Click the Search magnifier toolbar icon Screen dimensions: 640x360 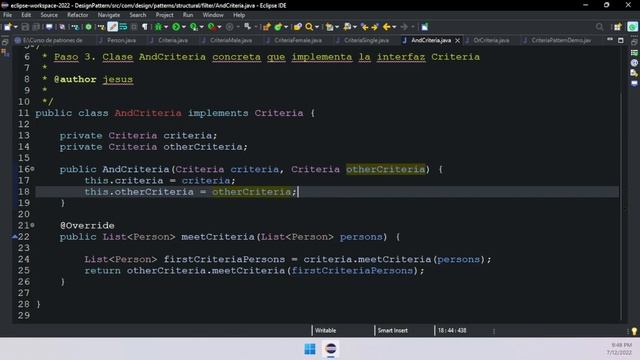[x=309, y=27]
